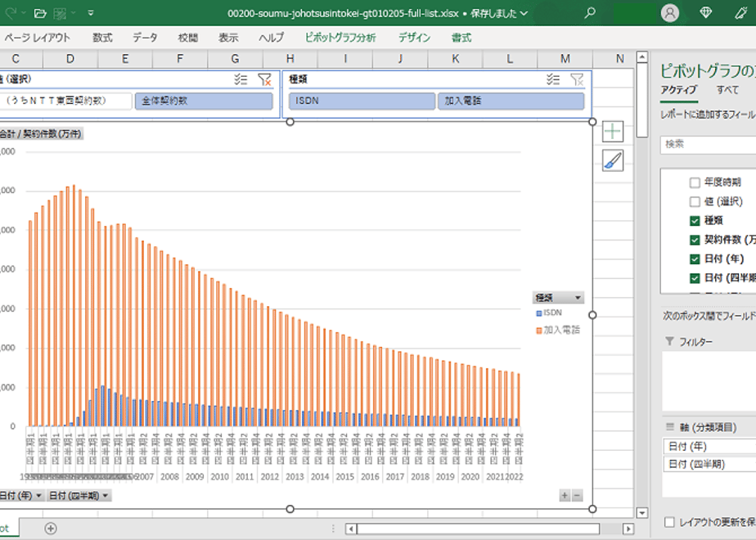756x540 pixels.
Task: Open the 数式 ribbon tab
Action: [x=102, y=38]
